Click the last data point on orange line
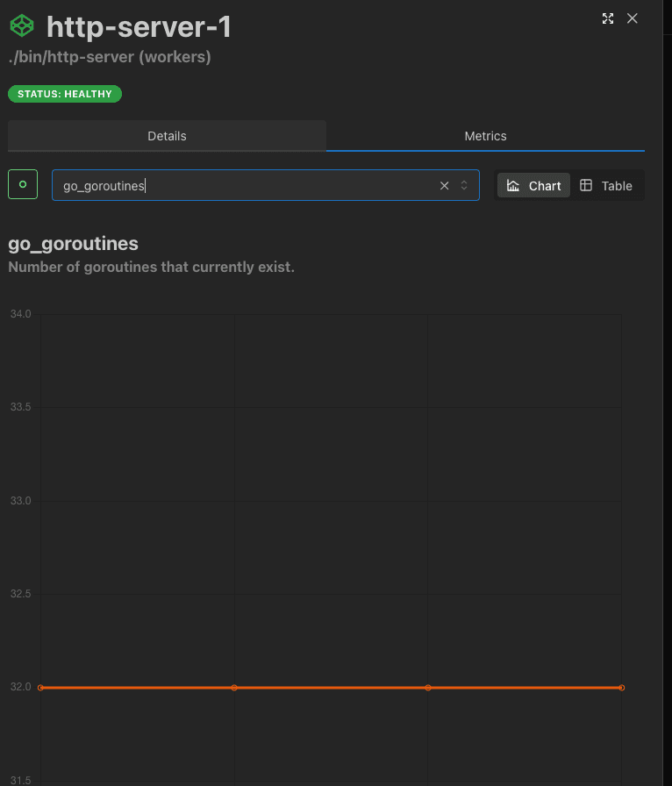 621,688
